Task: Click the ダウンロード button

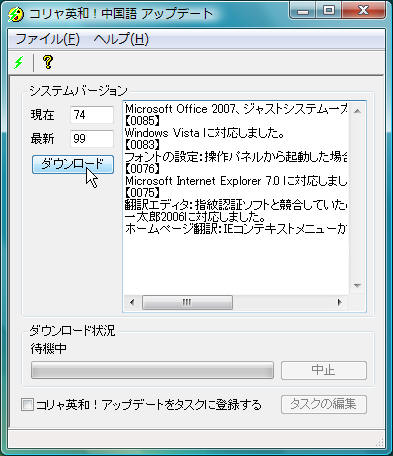Action: (x=73, y=165)
